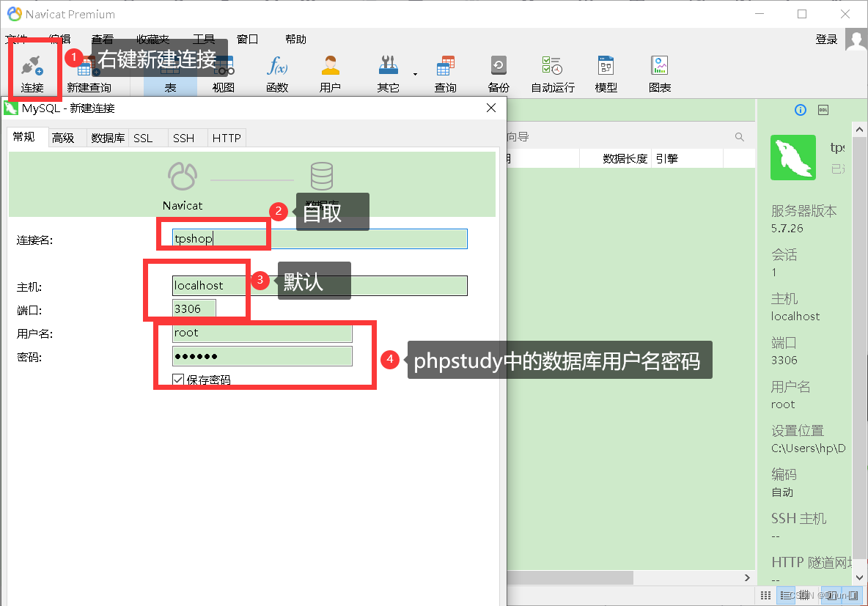Open the 收藏夹 menu
This screenshot has width=868, height=606.
click(152, 40)
